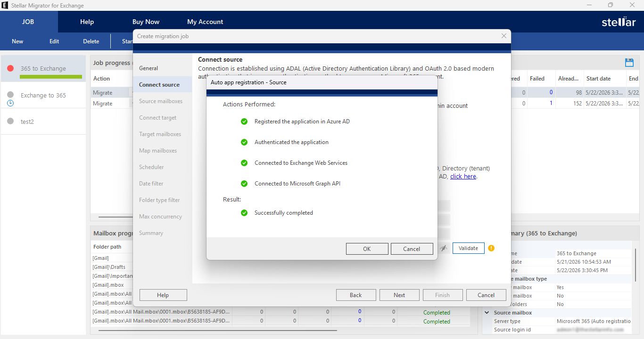Click the grey status dot beside Exchange to 365

click(10, 95)
